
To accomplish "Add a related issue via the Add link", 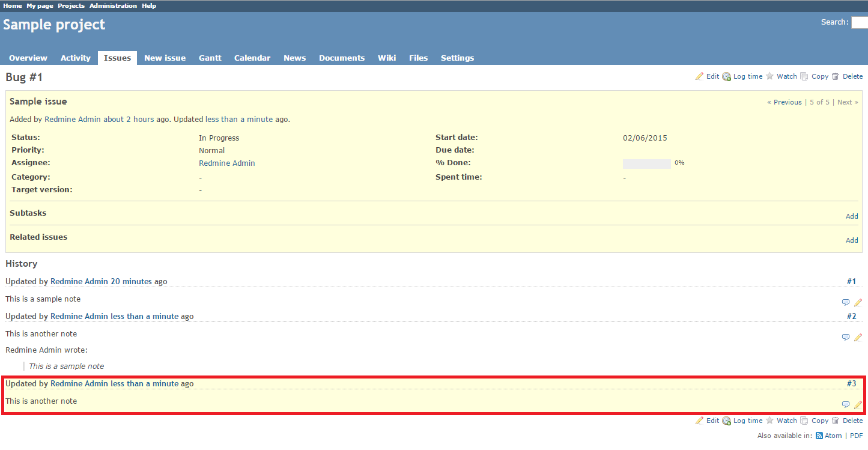I will coord(852,240).
